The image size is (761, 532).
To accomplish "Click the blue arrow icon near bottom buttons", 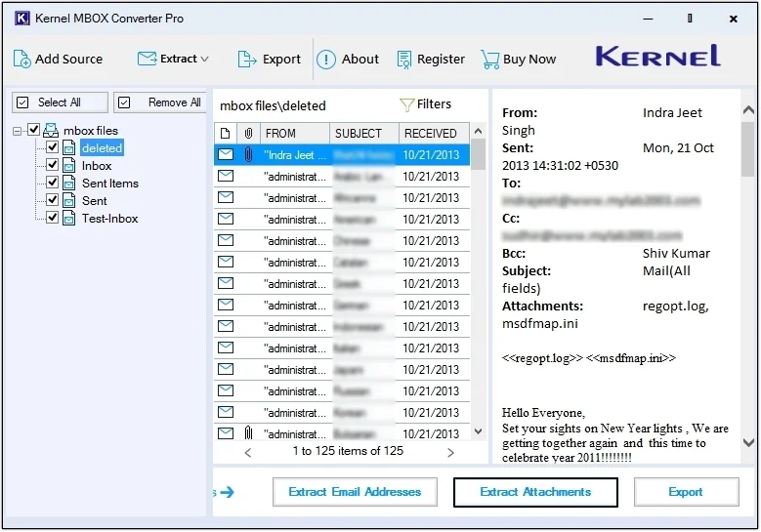I will [x=227, y=492].
